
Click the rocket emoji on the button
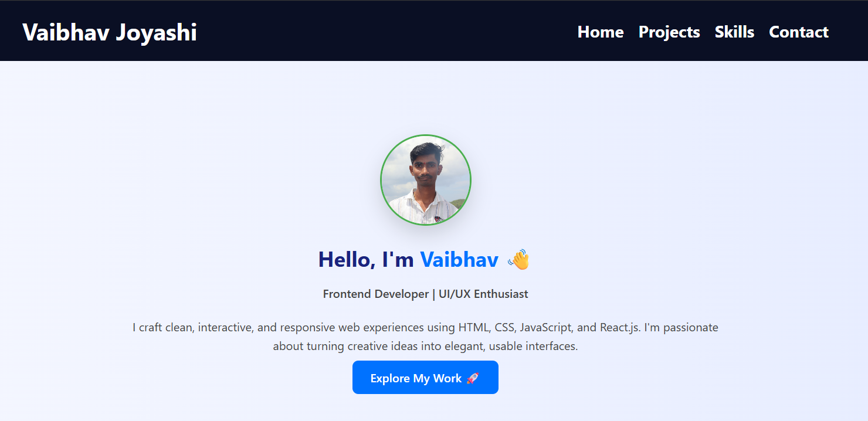(473, 378)
